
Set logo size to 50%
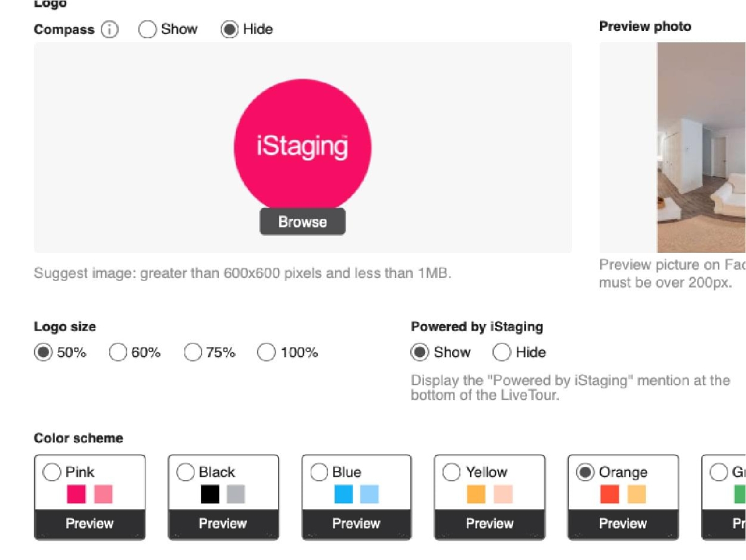(43, 352)
